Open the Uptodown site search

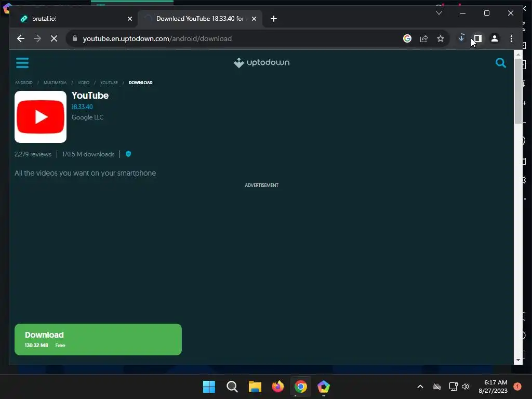pos(500,63)
